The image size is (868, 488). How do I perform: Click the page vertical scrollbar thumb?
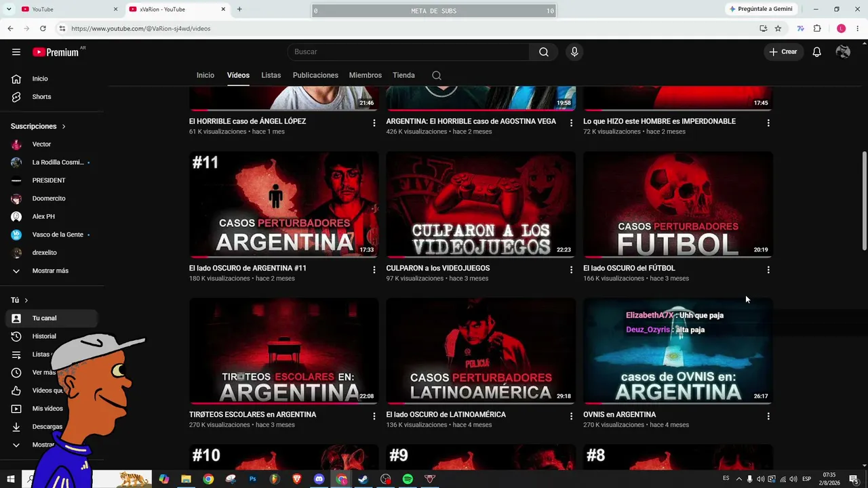864,199
